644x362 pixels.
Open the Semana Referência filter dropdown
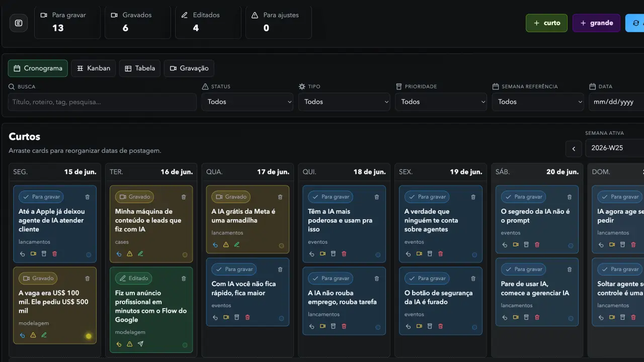click(538, 102)
